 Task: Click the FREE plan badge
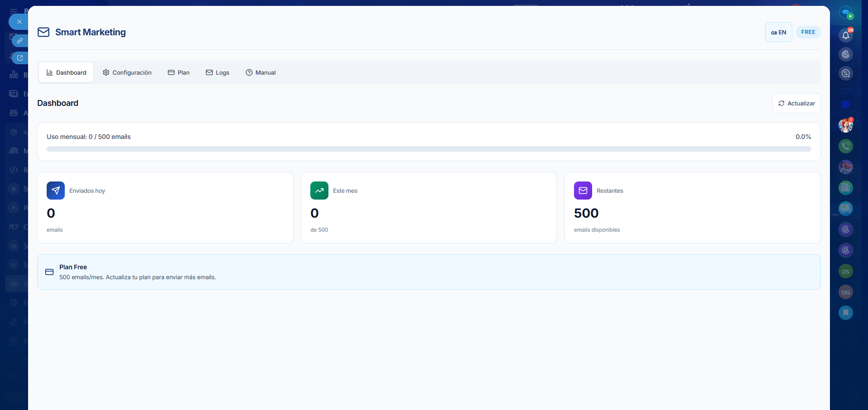(x=808, y=32)
